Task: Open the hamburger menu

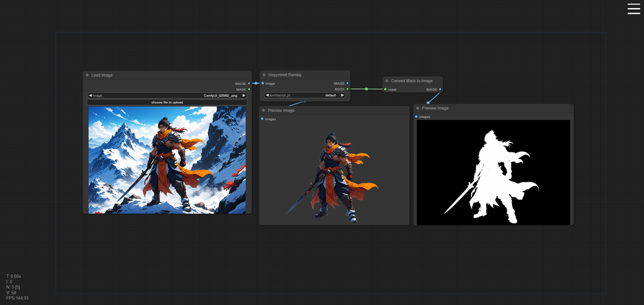Action: pyautogui.click(x=634, y=9)
